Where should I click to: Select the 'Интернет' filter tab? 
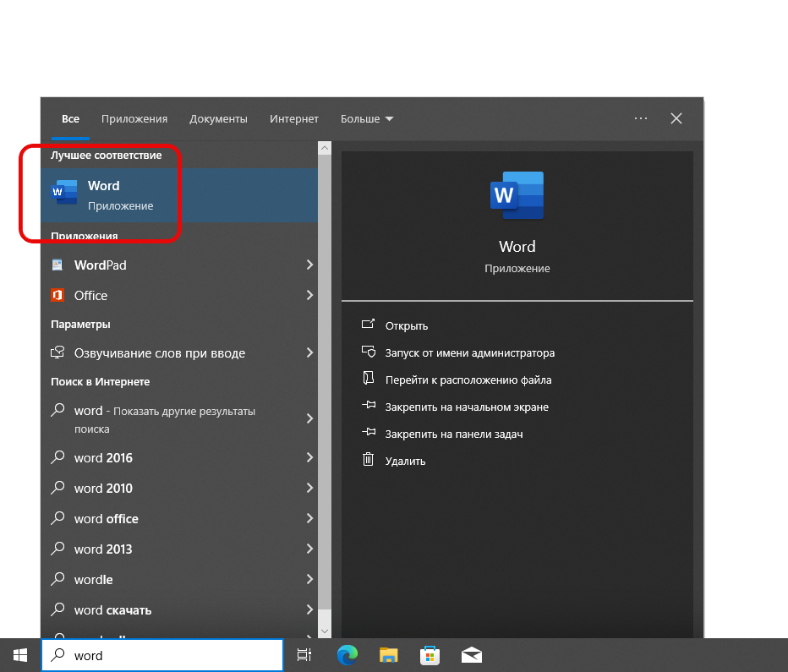point(294,119)
